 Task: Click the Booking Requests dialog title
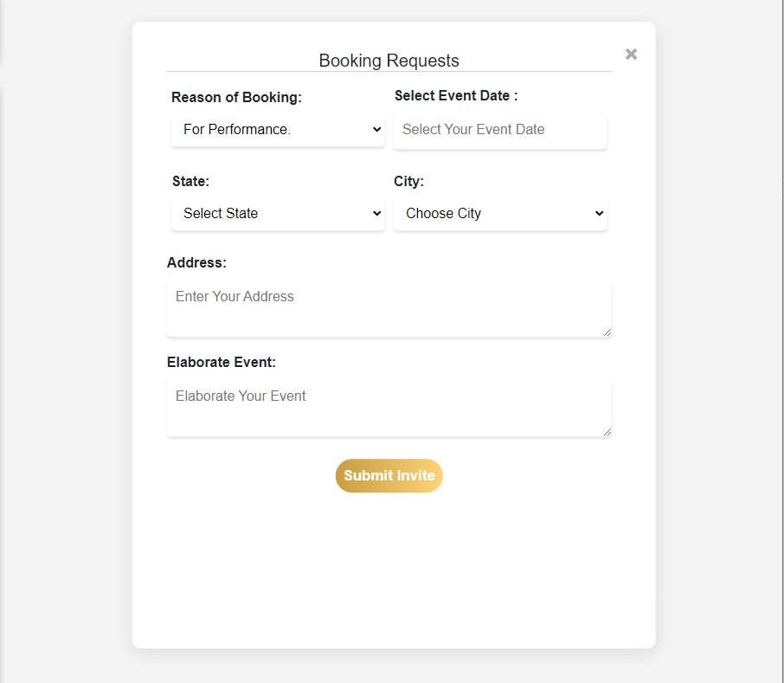click(389, 61)
